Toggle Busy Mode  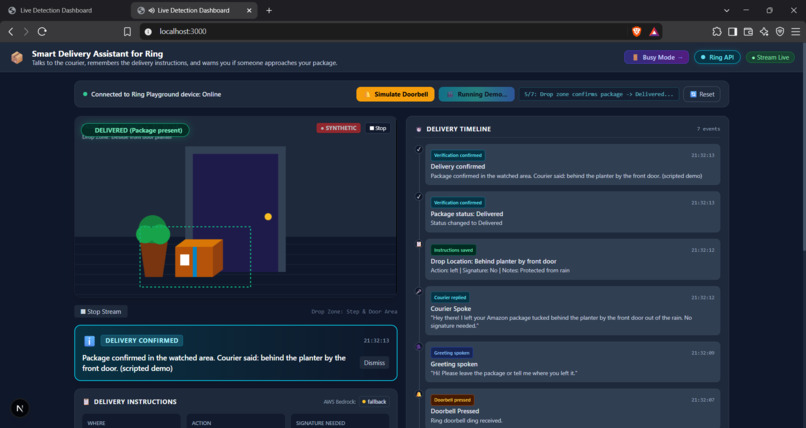(x=657, y=58)
